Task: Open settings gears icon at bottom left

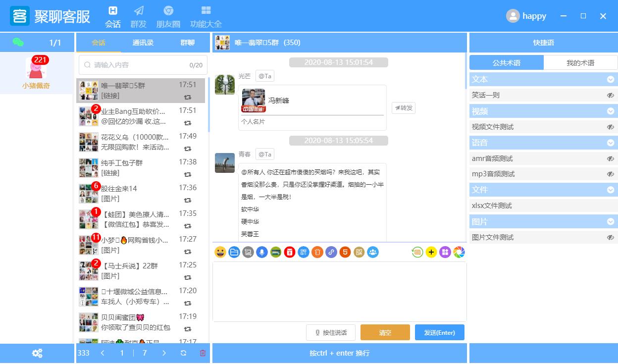Action: [x=37, y=353]
